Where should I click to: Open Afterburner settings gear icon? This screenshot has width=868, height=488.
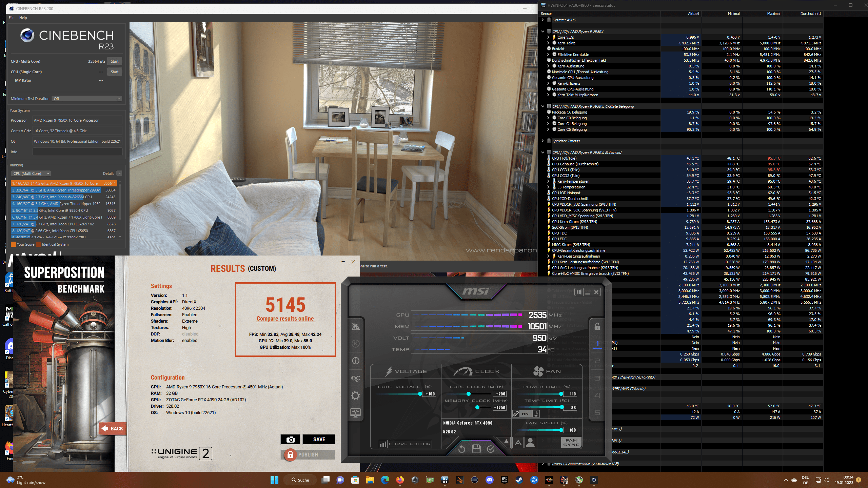point(355,395)
